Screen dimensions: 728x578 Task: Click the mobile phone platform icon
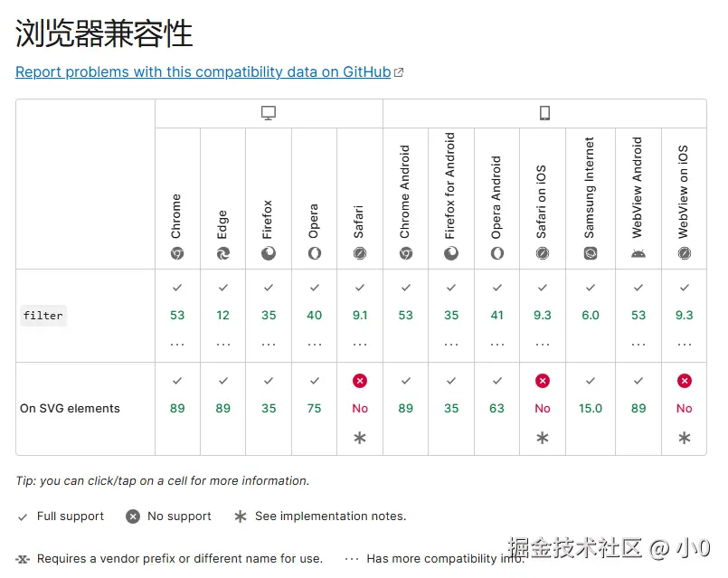pos(544,113)
